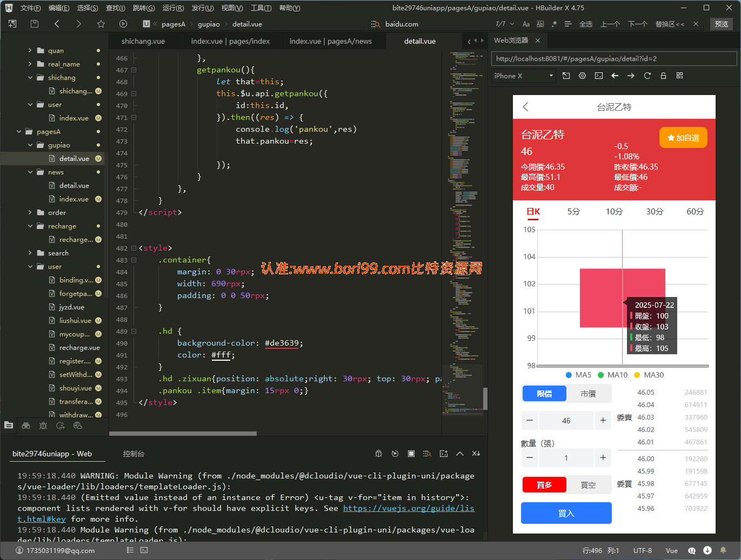Open the 文件(F) menu
Screen dimensions: 741x560
pyautogui.click(x=30, y=8)
